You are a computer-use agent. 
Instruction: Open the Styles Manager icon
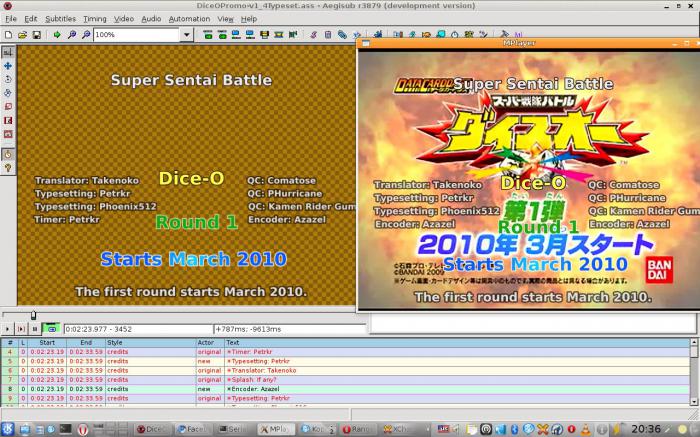313,34
